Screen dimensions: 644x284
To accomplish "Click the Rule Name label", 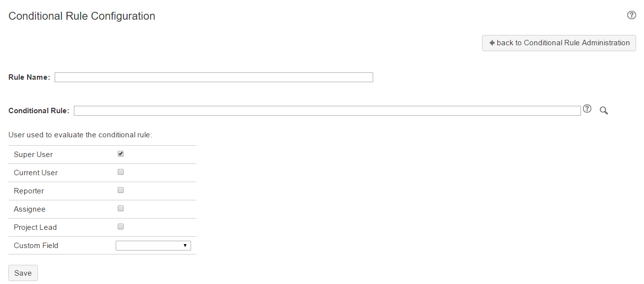I will click(x=29, y=77).
